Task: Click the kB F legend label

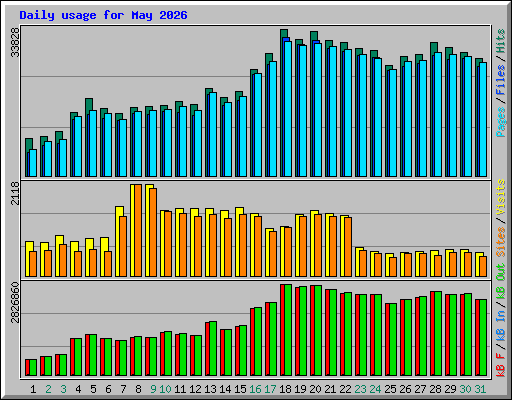Action: (501, 365)
